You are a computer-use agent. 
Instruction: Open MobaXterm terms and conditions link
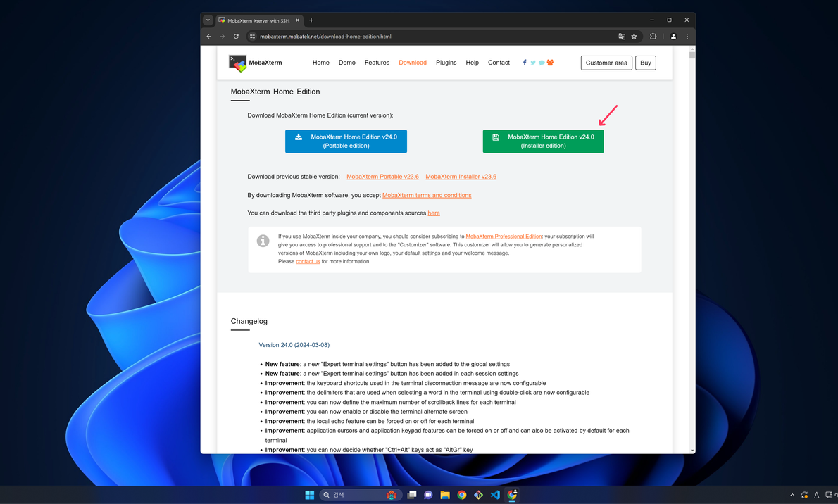pos(427,195)
